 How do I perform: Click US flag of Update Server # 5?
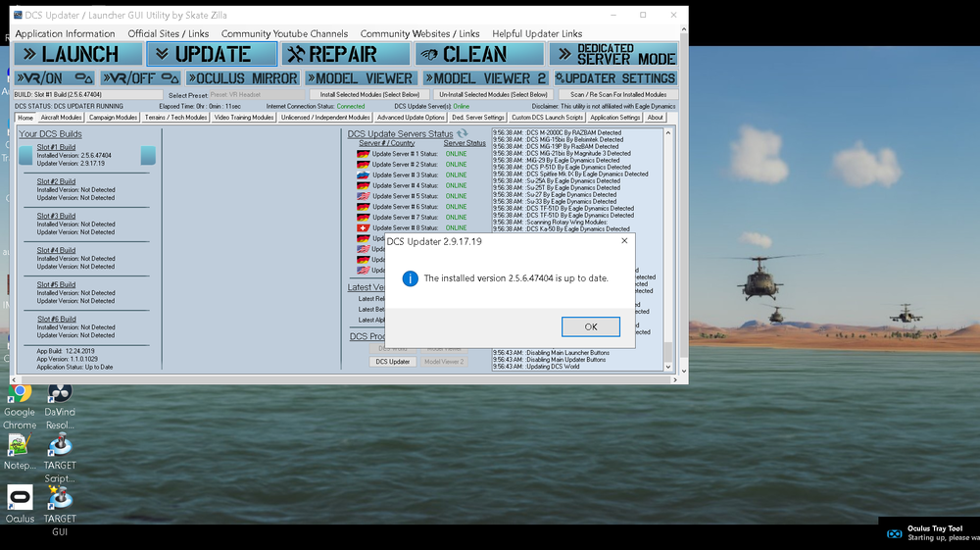364,196
